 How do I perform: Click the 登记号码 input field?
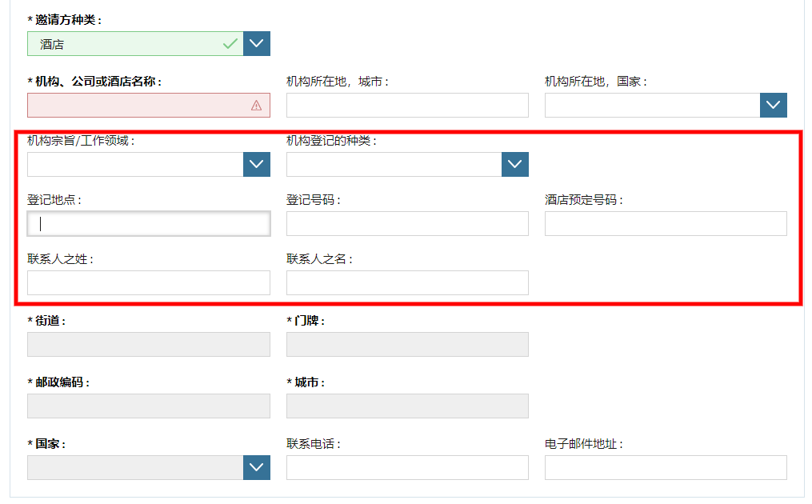tap(407, 224)
